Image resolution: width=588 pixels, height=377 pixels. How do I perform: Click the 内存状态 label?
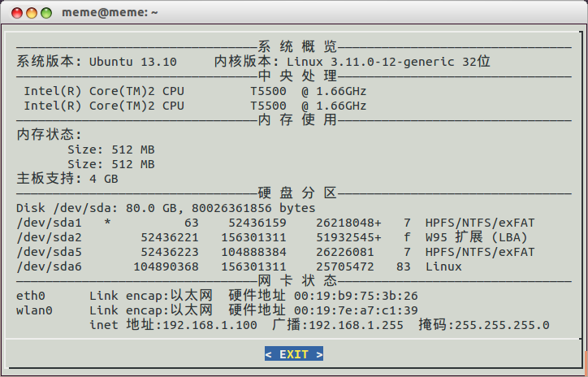click(x=49, y=135)
